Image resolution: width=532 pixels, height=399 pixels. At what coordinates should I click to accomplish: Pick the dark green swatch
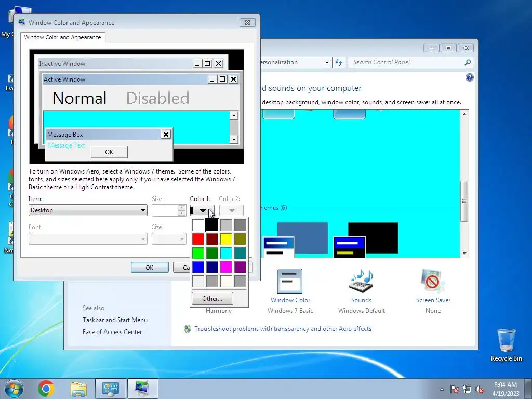(212, 253)
